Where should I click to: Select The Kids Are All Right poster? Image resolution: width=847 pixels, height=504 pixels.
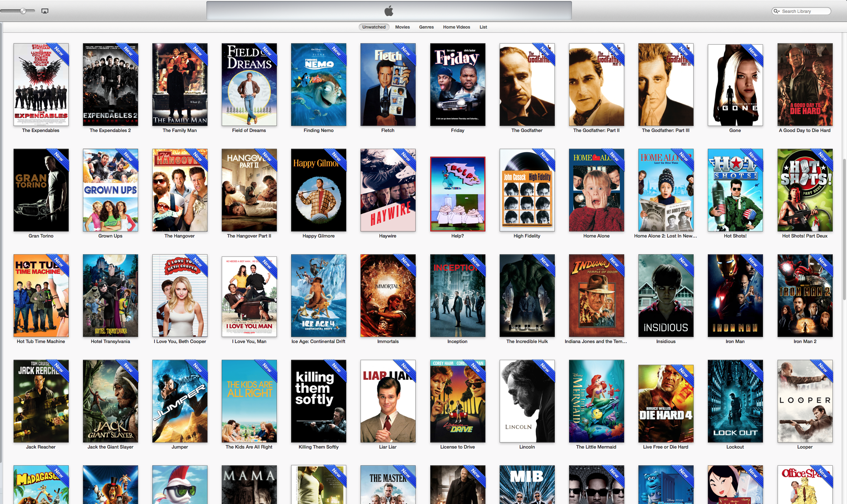pyautogui.click(x=249, y=401)
